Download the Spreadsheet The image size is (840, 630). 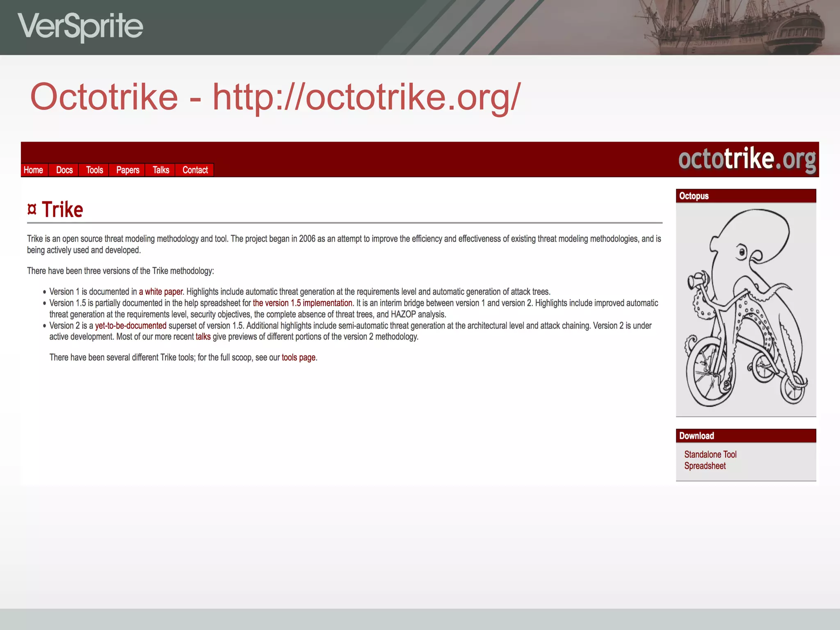point(705,466)
